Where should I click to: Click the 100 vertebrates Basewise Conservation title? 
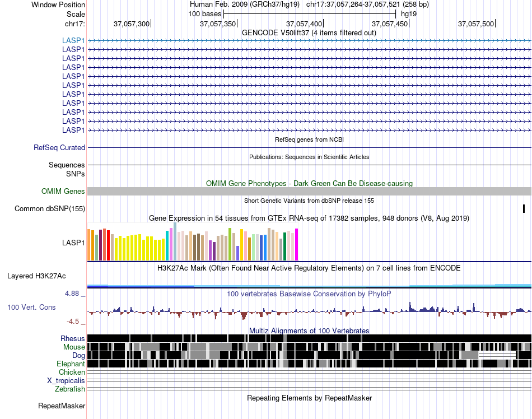309,294
